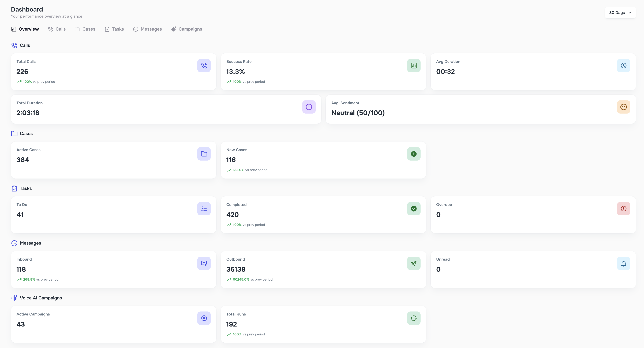Click the phone icon on the Total Calls card
644x348 pixels.
pyautogui.click(x=204, y=66)
